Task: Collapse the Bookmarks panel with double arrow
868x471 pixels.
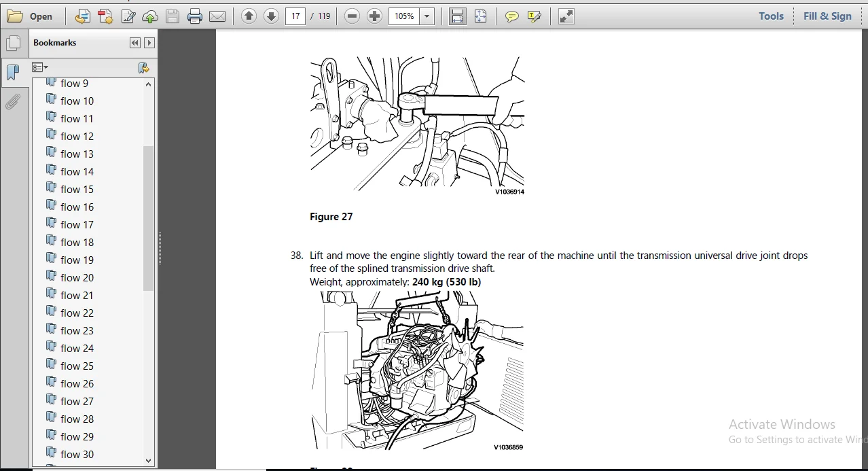Action: click(x=134, y=43)
